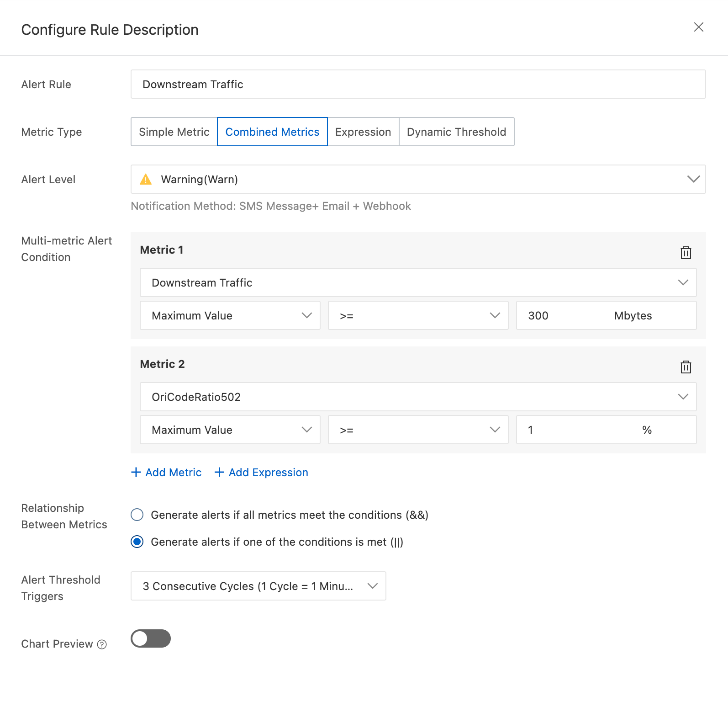The width and height of the screenshot is (728, 702).
Task: Switch to the Dynamic Threshold tab
Action: [x=456, y=132]
